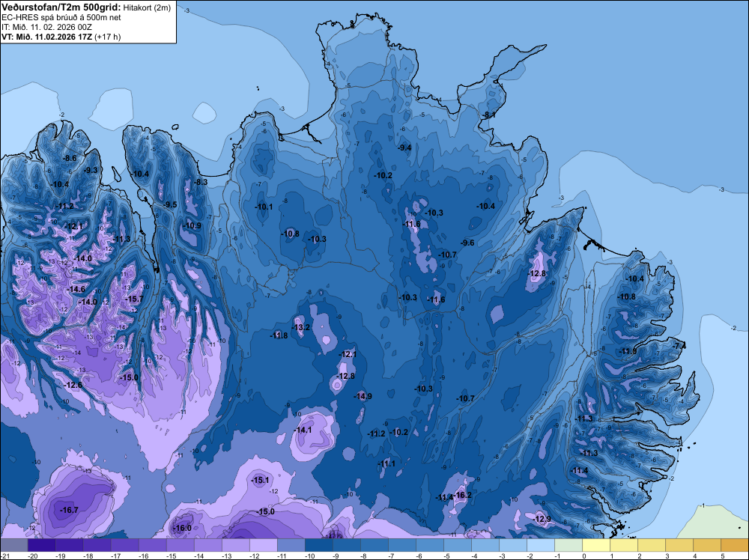Click the 'EC-HRES spá brúuð á 500m net' line
The height and width of the screenshot is (560, 749).
(x=61, y=17)
